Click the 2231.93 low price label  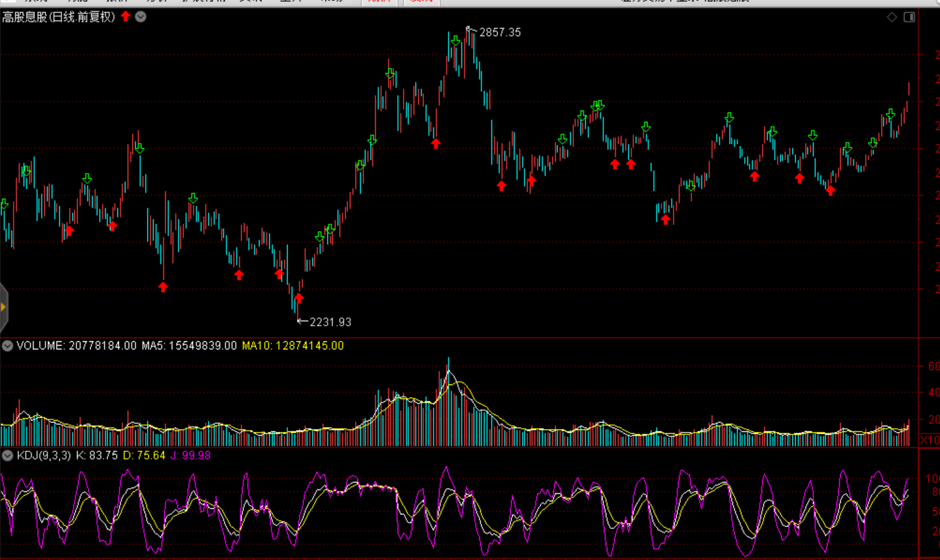pyautogui.click(x=330, y=322)
